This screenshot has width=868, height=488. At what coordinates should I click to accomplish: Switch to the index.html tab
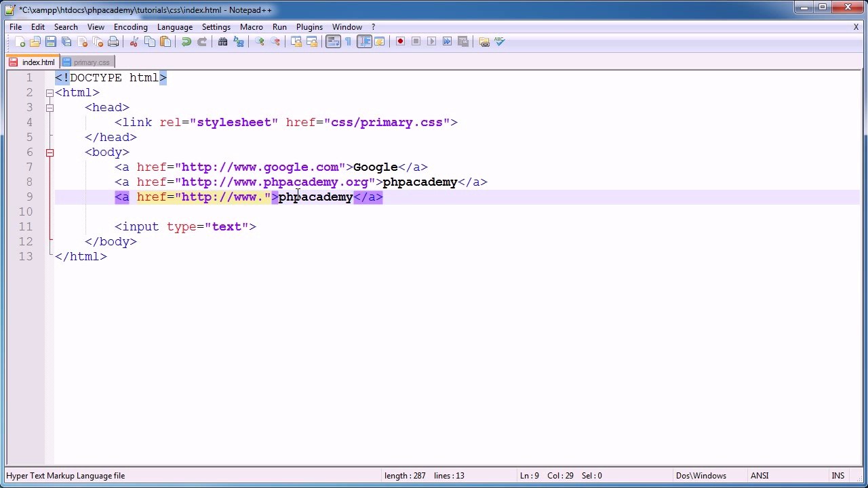point(32,62)
